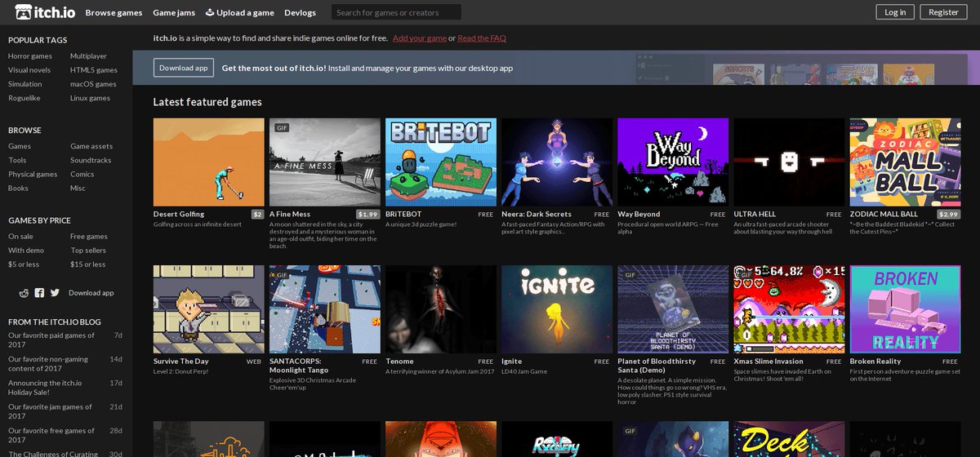Show Top sellers

click(x=88, y=251)
